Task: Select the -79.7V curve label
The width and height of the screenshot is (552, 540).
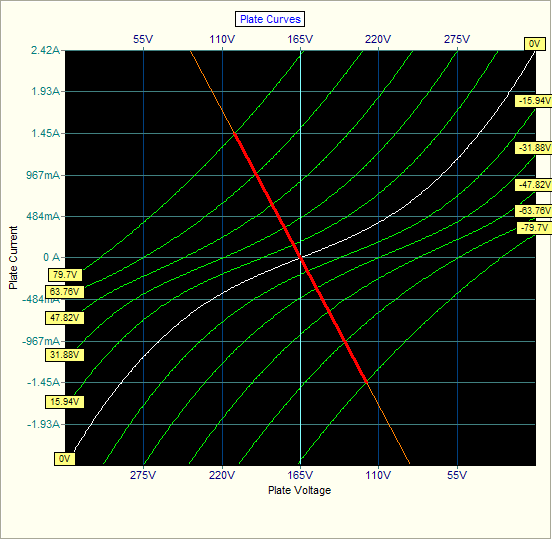Action: (x=534, y=228)
